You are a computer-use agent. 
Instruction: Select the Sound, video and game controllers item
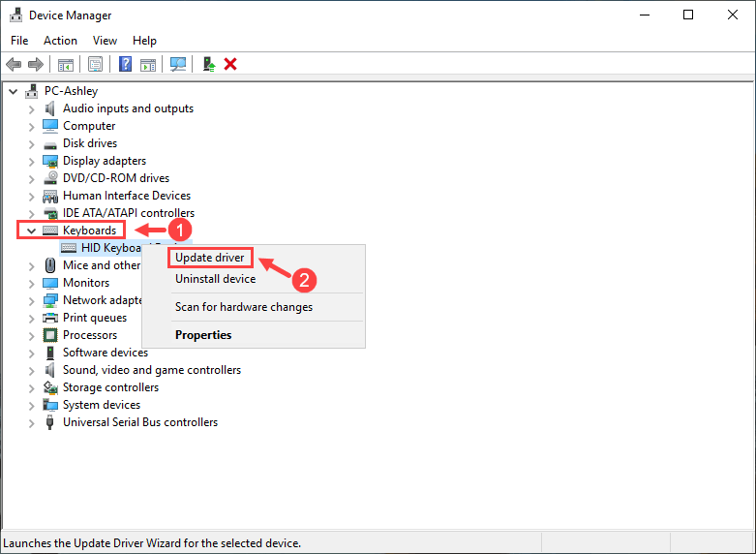point(151,370)
